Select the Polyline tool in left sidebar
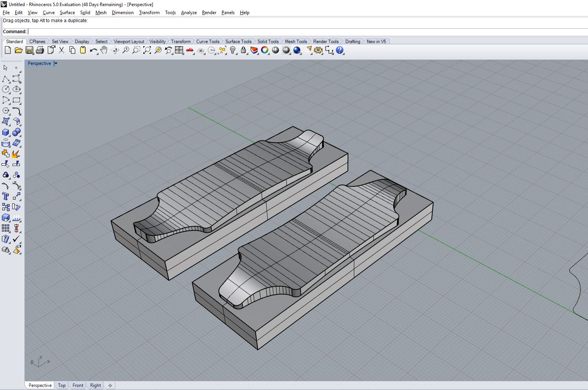588x390 pixels. coord(6,79)
